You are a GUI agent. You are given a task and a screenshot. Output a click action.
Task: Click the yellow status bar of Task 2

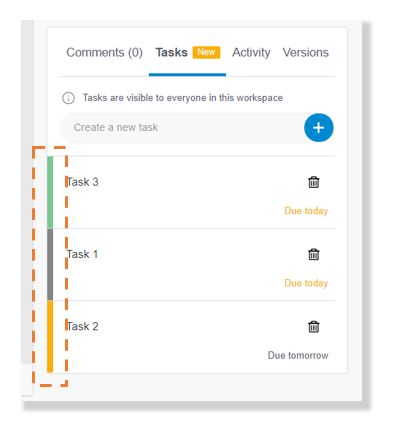pos(50,336)
